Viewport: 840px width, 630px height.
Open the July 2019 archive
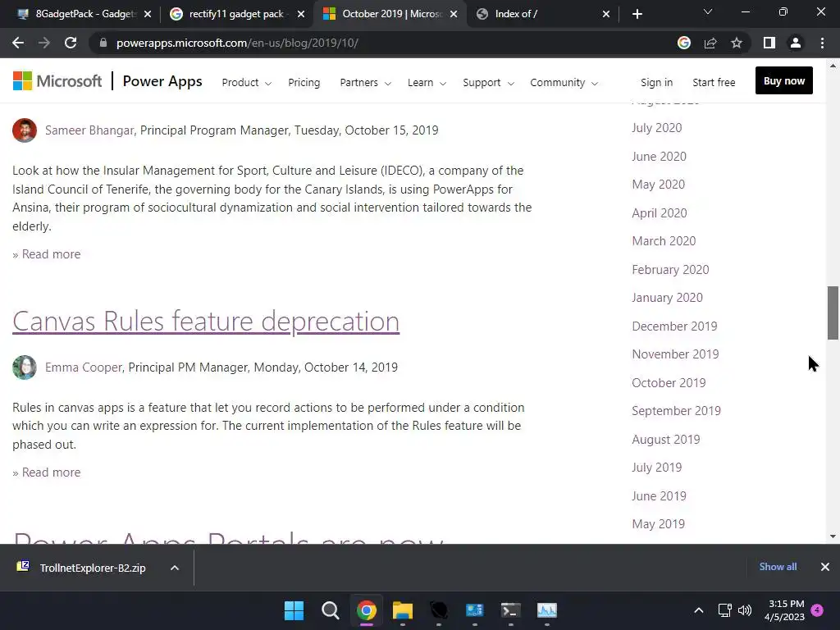click(x=657, y=468)
